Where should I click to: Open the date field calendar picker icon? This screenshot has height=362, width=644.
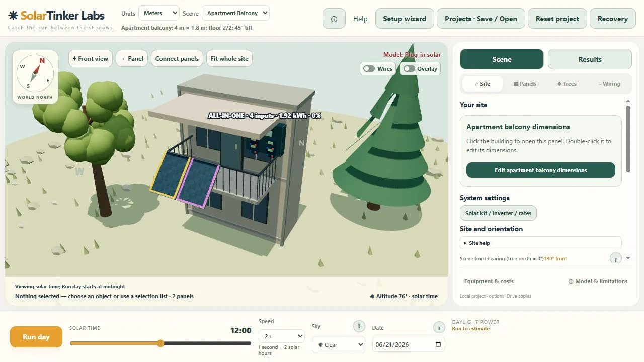(438, 344)
